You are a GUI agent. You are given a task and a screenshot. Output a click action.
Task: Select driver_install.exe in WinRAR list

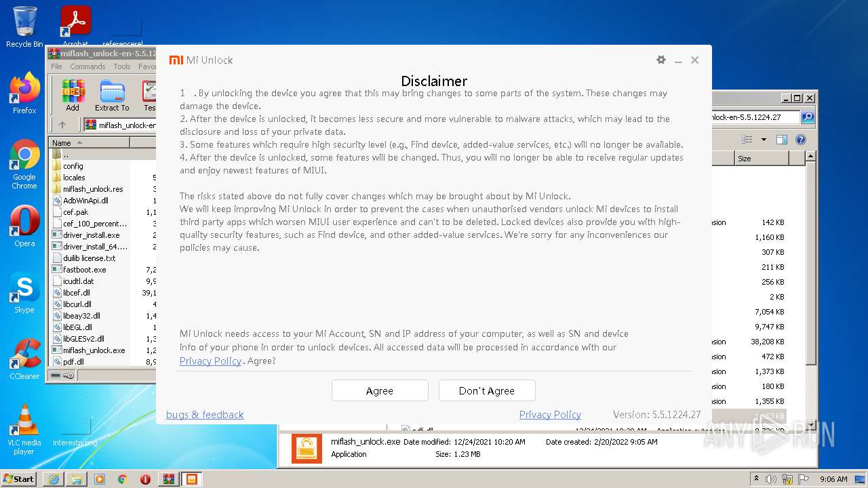[x=91, y=235]
